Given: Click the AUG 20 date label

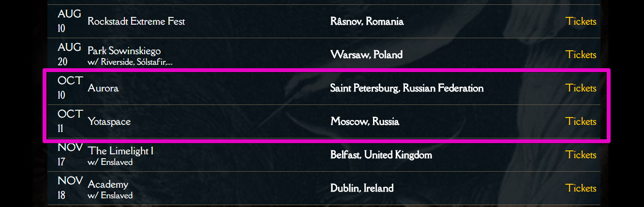Looking at the screenshot, I should pyautogui.click(x=69, y=54).
